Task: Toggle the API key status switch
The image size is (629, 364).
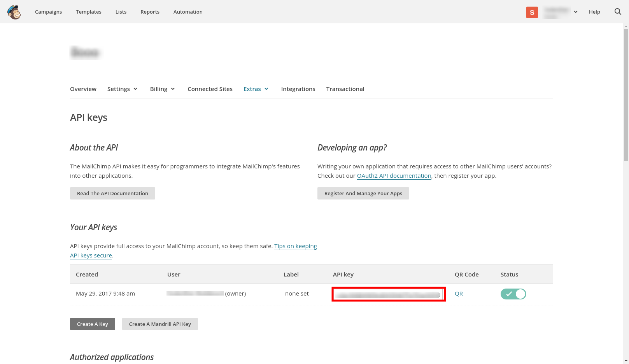Action: pyautogui.click(x=513, y=294)
